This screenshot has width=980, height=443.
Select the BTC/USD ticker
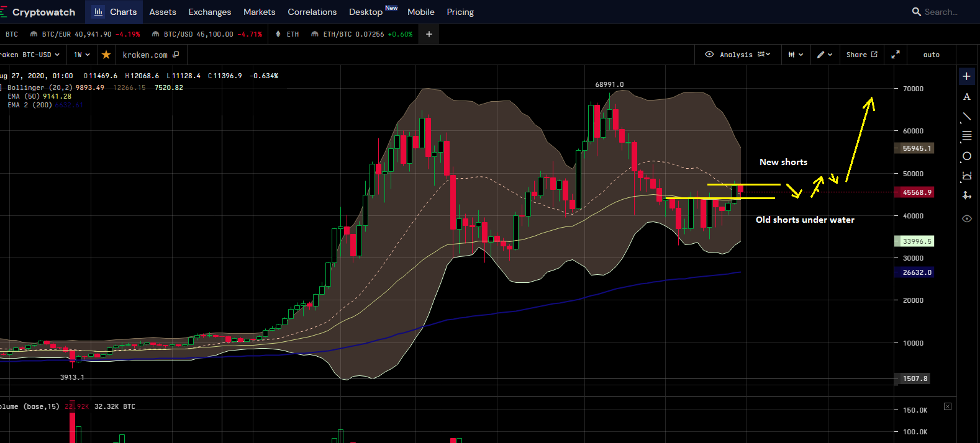tap(207, 34)
